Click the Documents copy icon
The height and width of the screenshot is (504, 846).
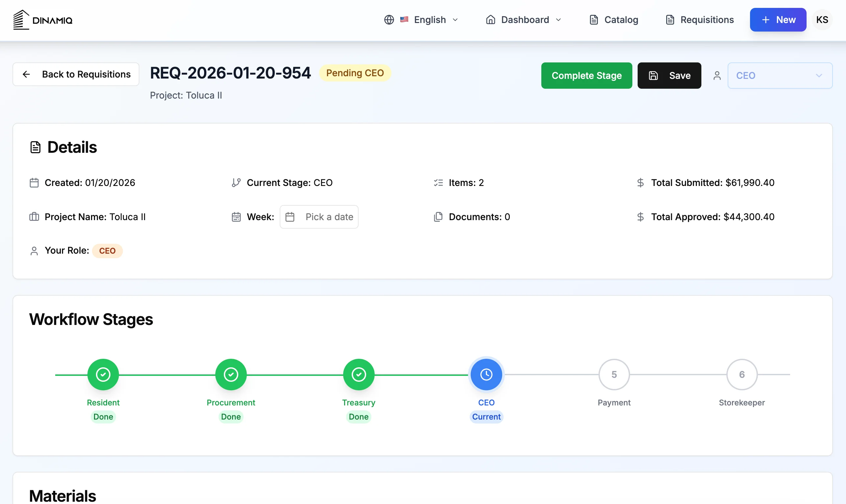coord(438,217)
